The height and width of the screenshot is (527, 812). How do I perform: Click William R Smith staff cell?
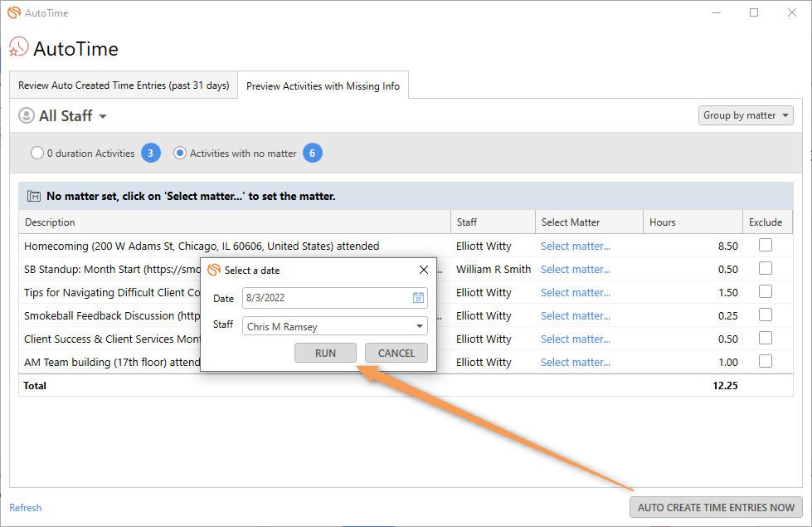point(493,270)
